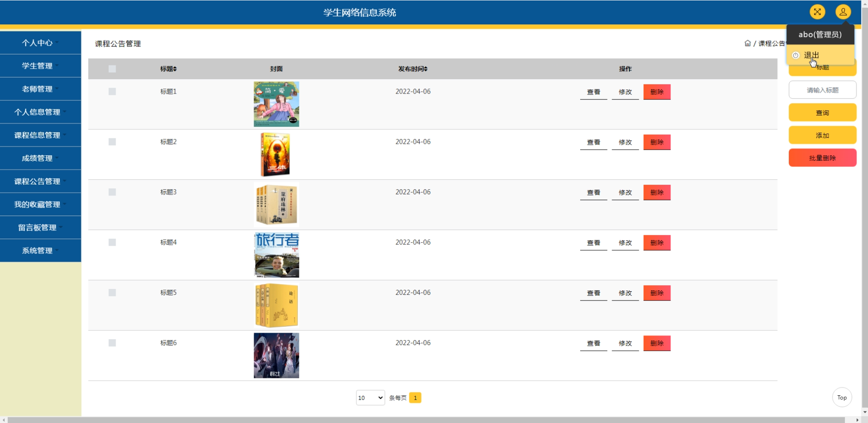The image size is (868, 423).
Task: Check the box for 标题4 row
Action: coord(112,242)
